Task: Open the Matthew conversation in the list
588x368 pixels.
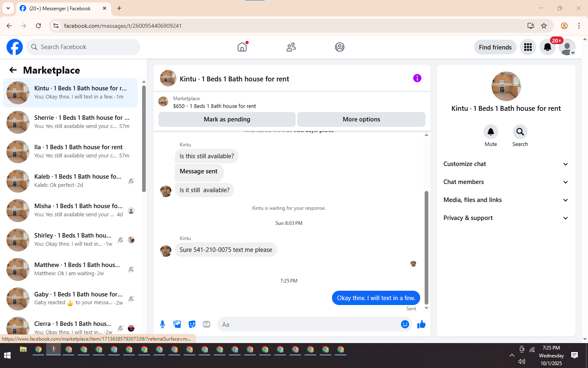Action: click(x=70, y=269)
